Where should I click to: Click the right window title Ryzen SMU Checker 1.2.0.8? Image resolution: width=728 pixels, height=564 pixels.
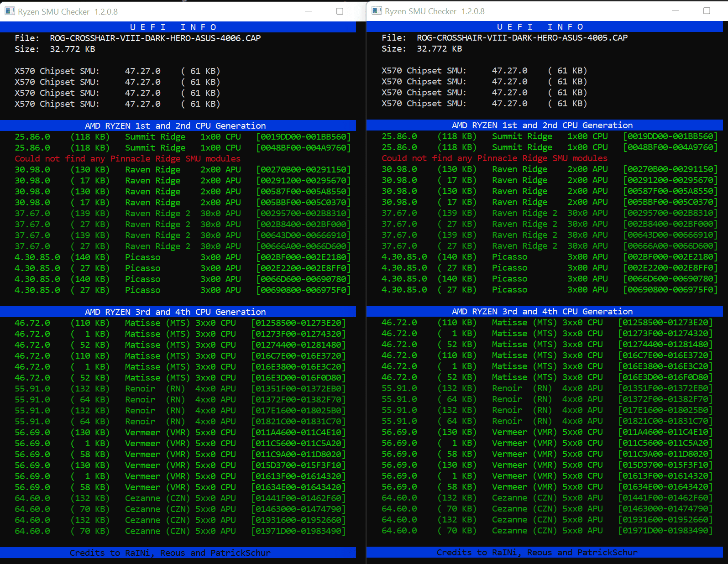(435, 11)
